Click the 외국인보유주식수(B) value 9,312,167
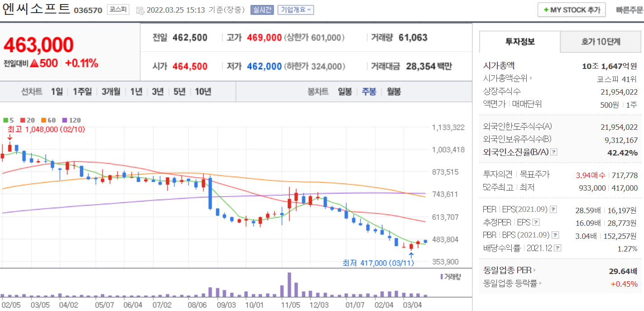The height and width of the screenshot is (311, 644). (x=621, y=140)
